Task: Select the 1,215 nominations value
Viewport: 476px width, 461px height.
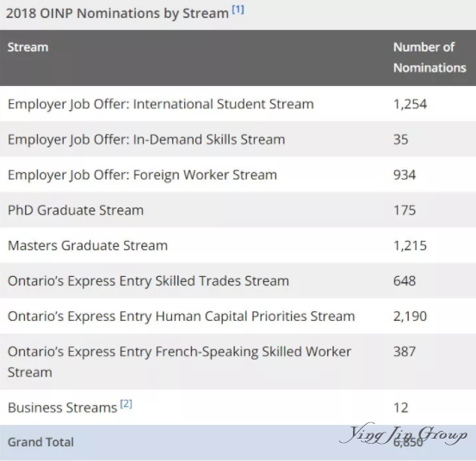Action: (410, 245)
